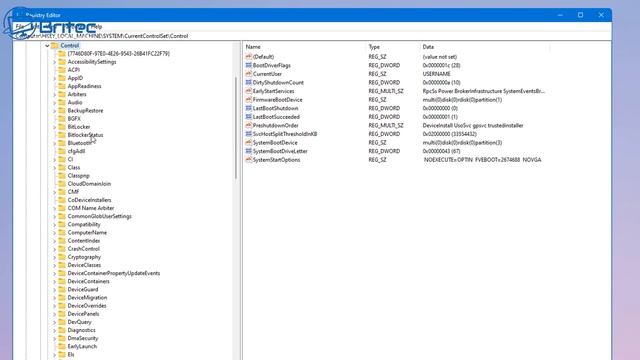Select the CoDeviceInstallers key
The width and height of the screenshot is (640, 360).
[89, 200]
